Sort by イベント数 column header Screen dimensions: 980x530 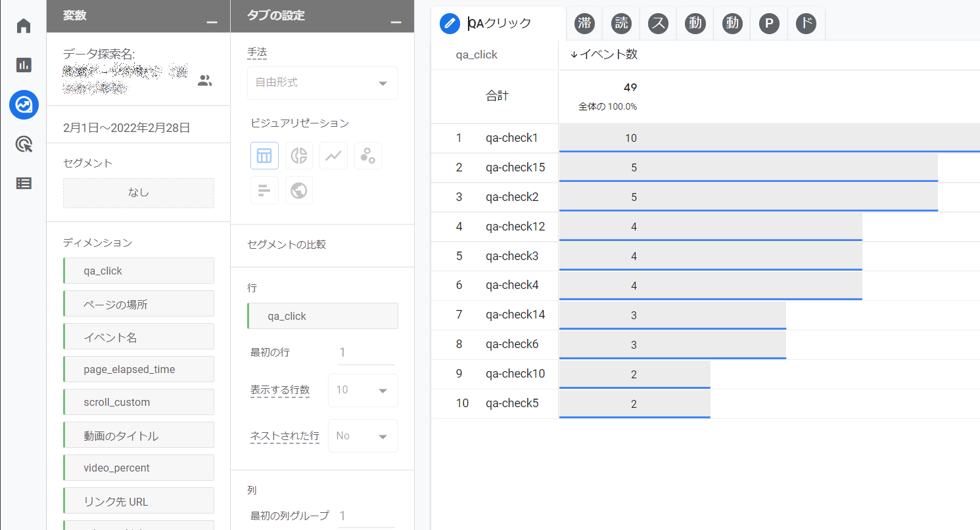click(603, 55)
